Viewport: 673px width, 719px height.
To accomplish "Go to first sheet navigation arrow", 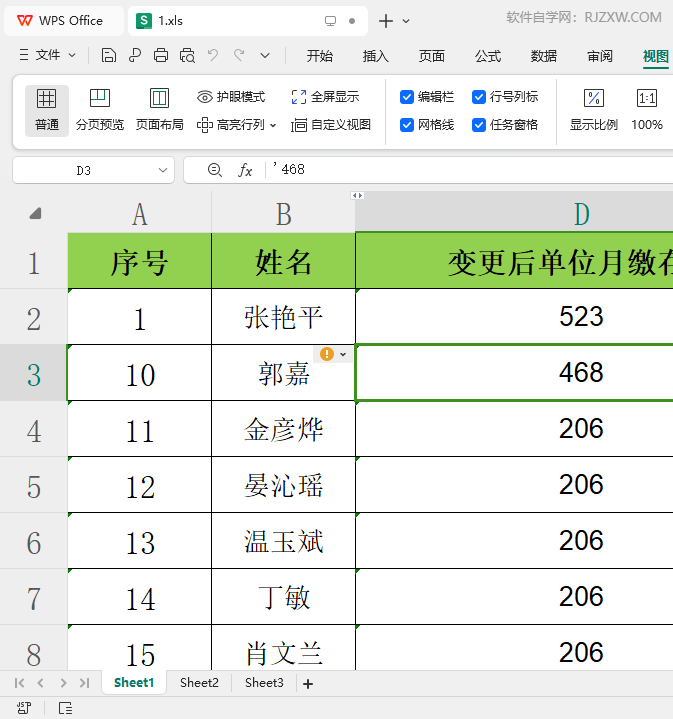I will click(19, 683).
